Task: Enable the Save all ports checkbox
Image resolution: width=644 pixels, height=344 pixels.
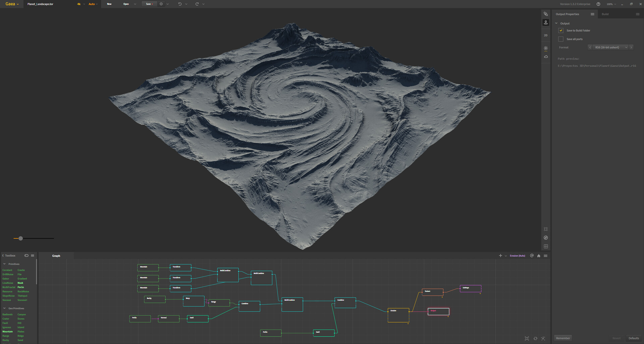Action: pyautogui.click(x=561, y=39)
